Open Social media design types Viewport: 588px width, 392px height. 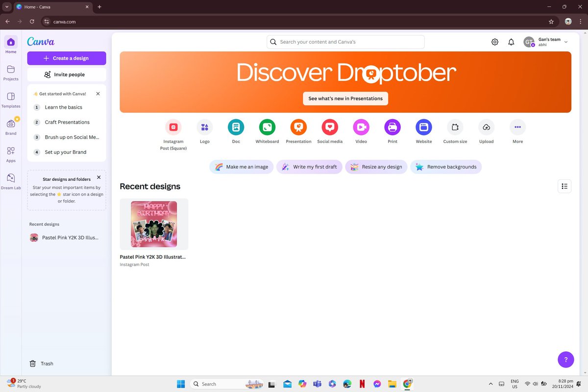[x=330, y=127]
